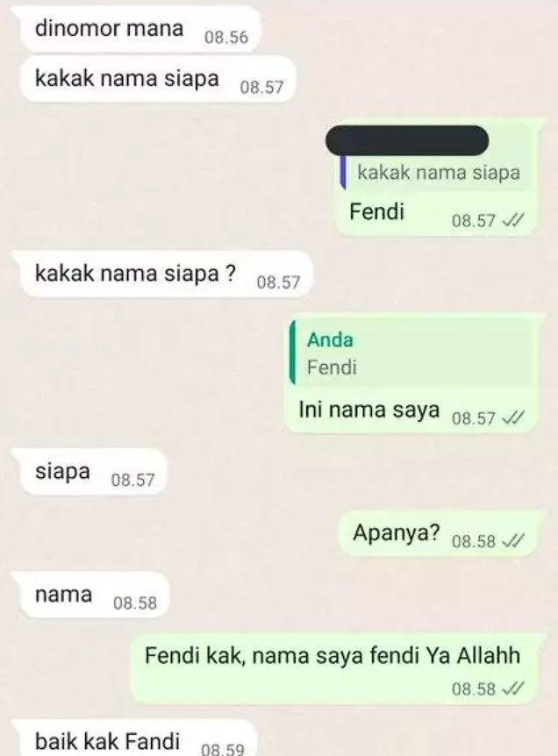
Task: Tap the 'kakak nama siapa ?' message
Action: (x=167, y=275)
